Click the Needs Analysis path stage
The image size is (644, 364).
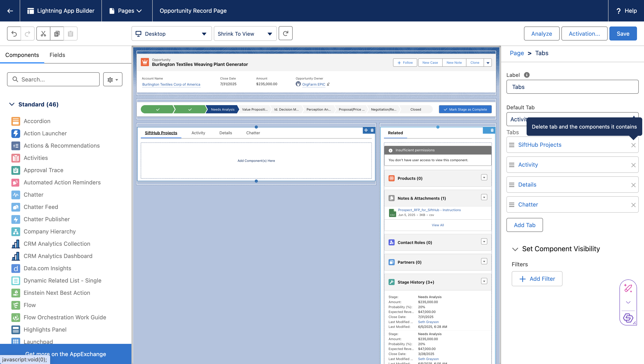[223, 110]
